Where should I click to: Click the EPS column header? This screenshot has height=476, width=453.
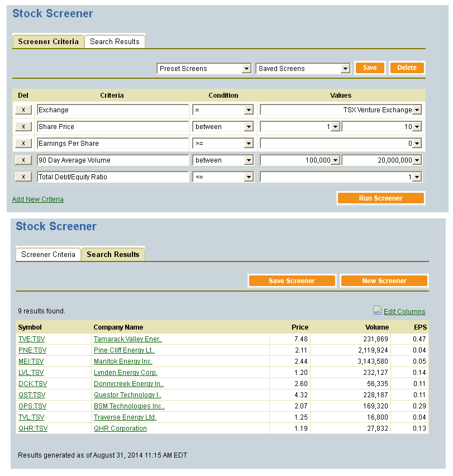[x=420, y=327]
